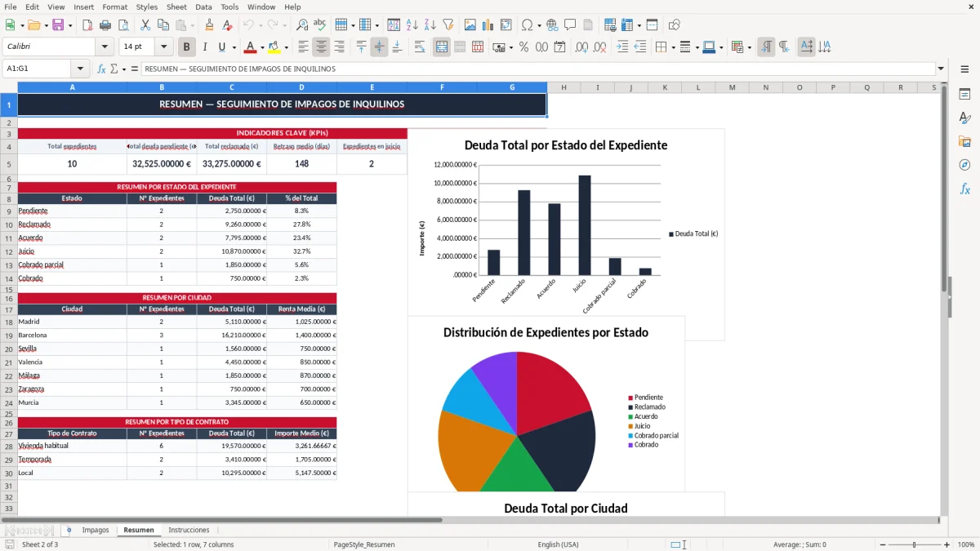This screenshot has width=980, height=551.
Task: Click the Insert Pivot Table icon
Action: click(506, 25)
